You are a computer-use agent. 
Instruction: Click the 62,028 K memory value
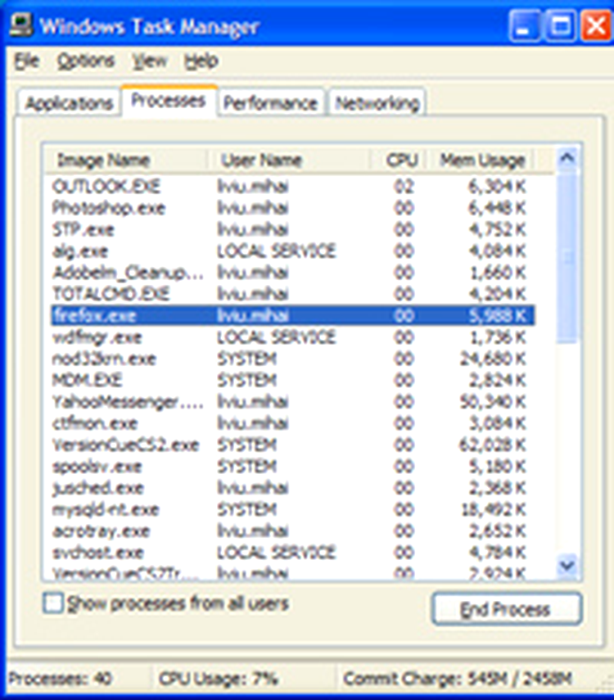pos(494,445)
